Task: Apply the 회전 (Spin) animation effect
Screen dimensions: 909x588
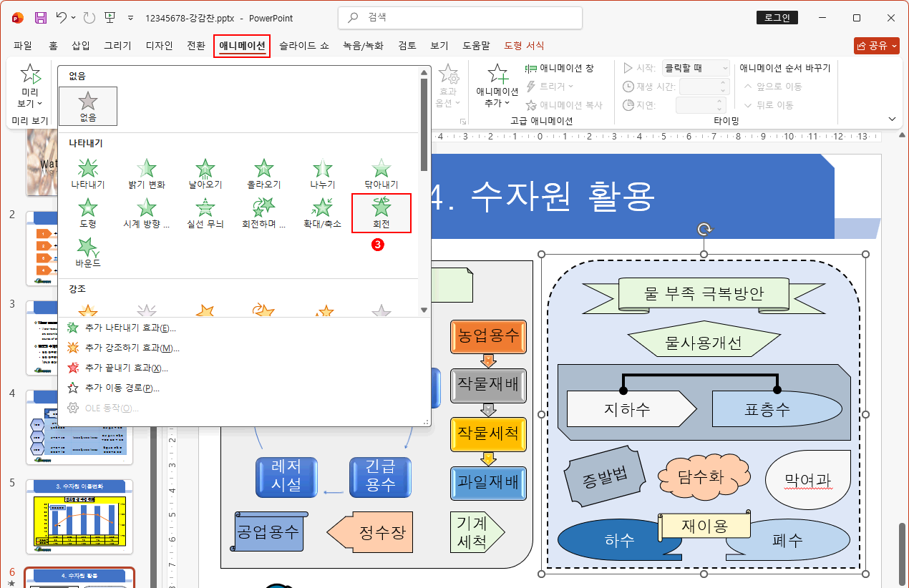Action: pyautogui.click(x=381, y=212)
